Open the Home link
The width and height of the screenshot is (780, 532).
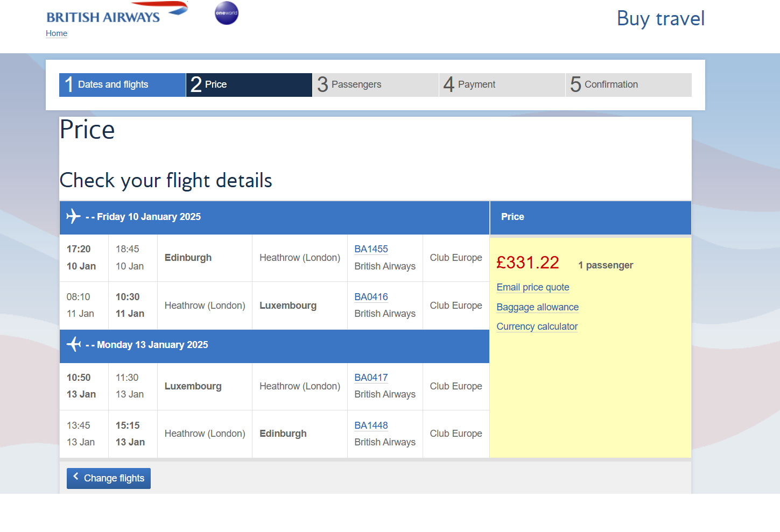coord(57,33)
